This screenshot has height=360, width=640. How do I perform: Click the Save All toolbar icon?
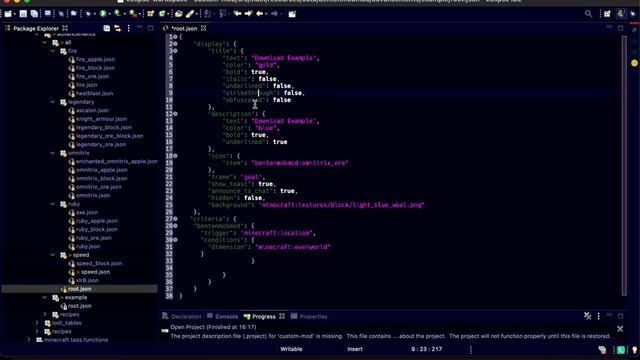click(34, 14)
